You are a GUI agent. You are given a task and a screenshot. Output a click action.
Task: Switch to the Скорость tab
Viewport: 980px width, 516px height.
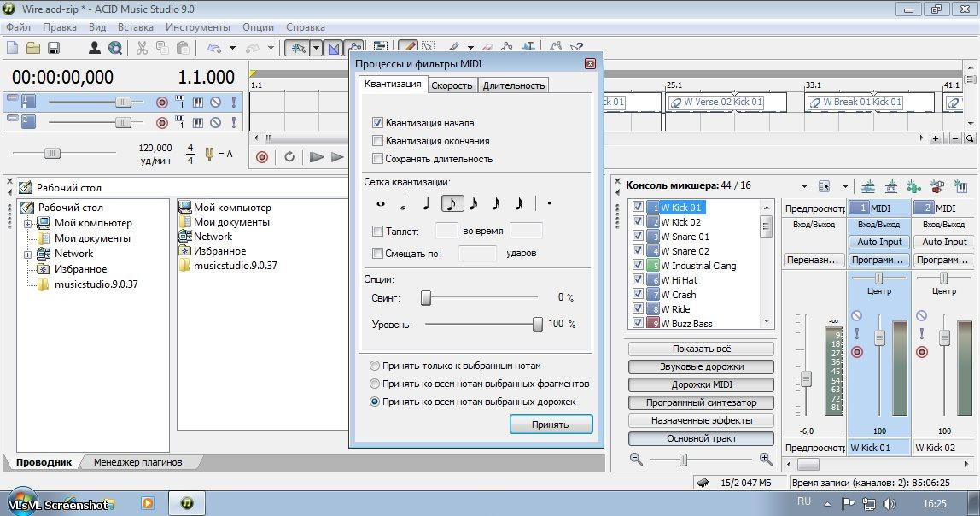point(452,85)
